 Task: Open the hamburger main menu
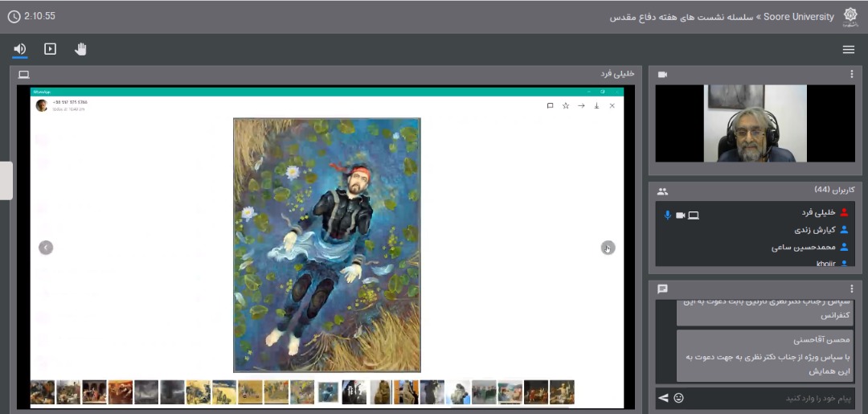(848, 50)
